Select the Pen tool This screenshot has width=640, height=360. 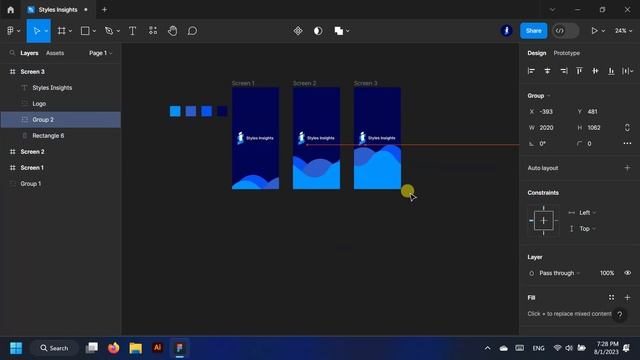(109, 31)
